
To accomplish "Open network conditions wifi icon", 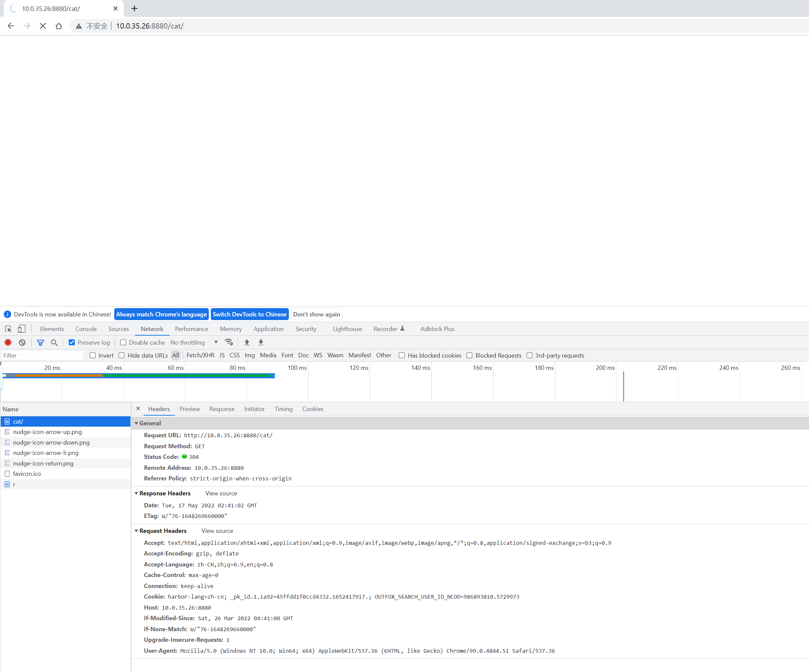I will click(229, 342).
